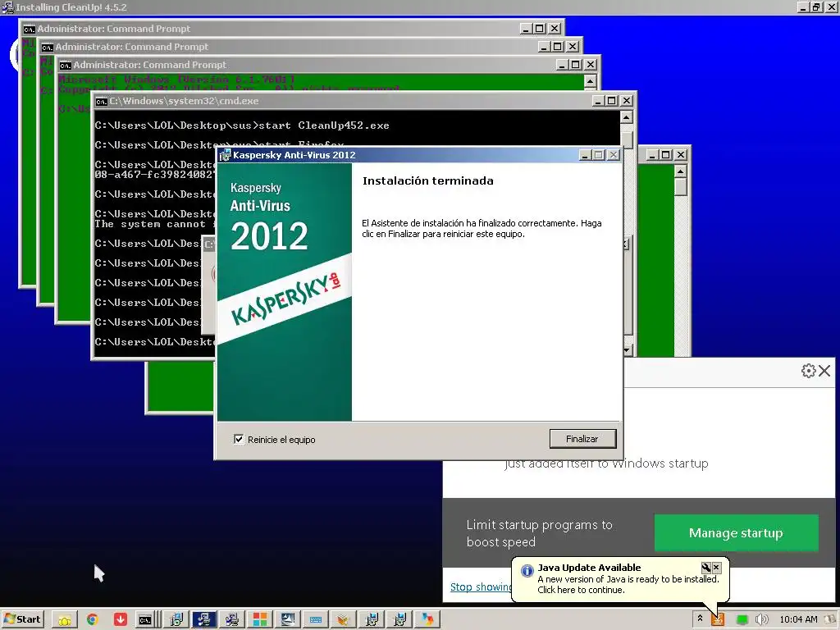Click the Installing CleanUp! 4.5.2 title icon

point(7,7)
